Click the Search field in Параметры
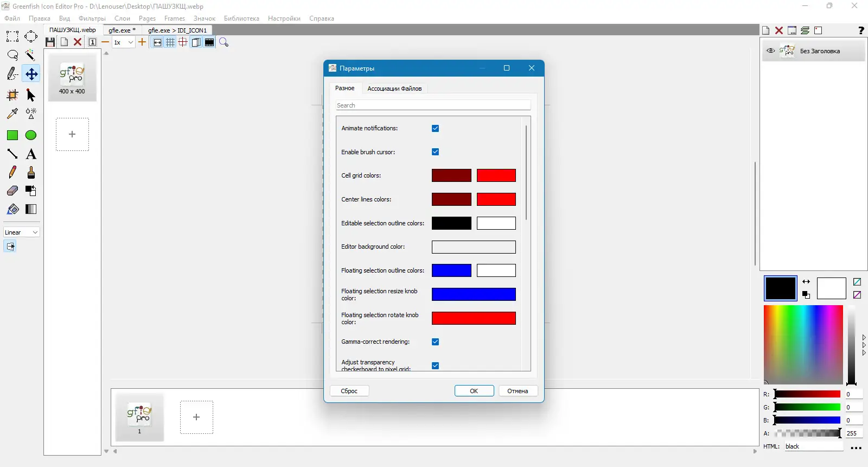 [x=433, y=105]
